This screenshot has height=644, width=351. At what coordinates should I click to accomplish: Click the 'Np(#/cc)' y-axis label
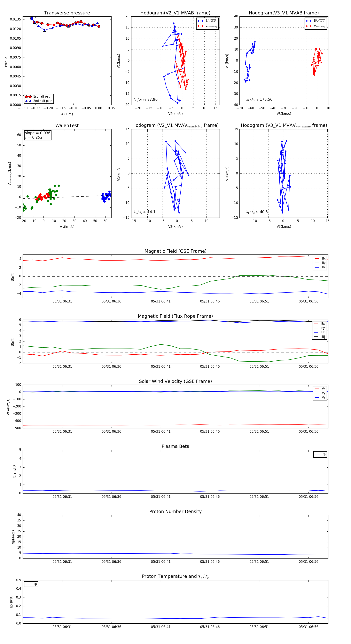click(13, 536)
